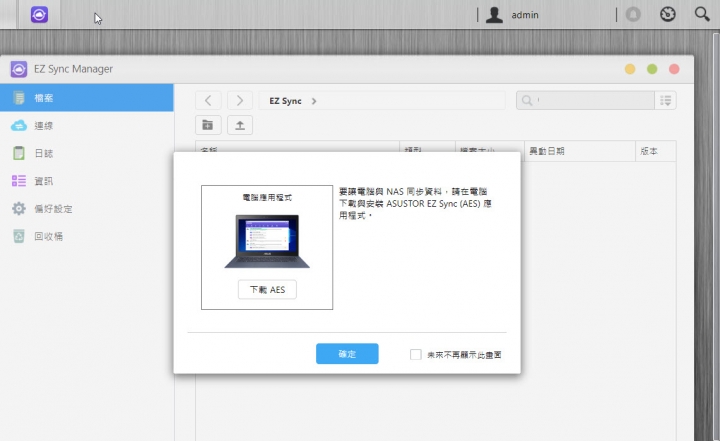
Task: Open the system activity monitor gauge icon
Action: pyautogui.click(x=668, y=15)
